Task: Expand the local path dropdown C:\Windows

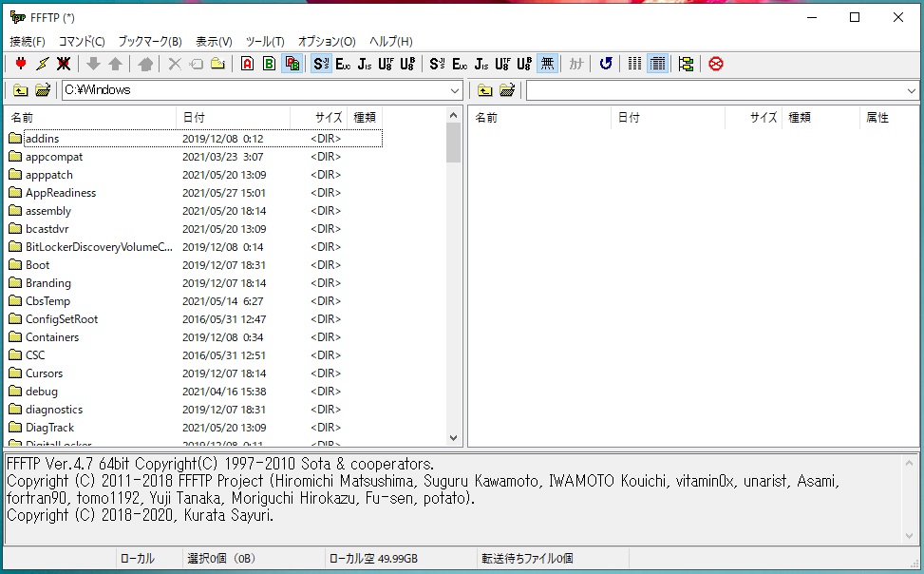Action: coord(454,90)
